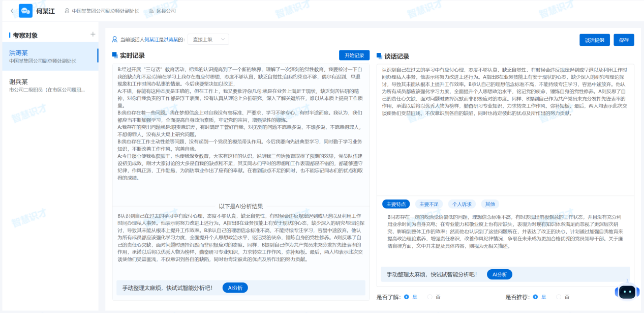Click the person icon before 当前谈话人
Image resolution: width=644 pixels, height=313 pixels.
coord(115,39)
